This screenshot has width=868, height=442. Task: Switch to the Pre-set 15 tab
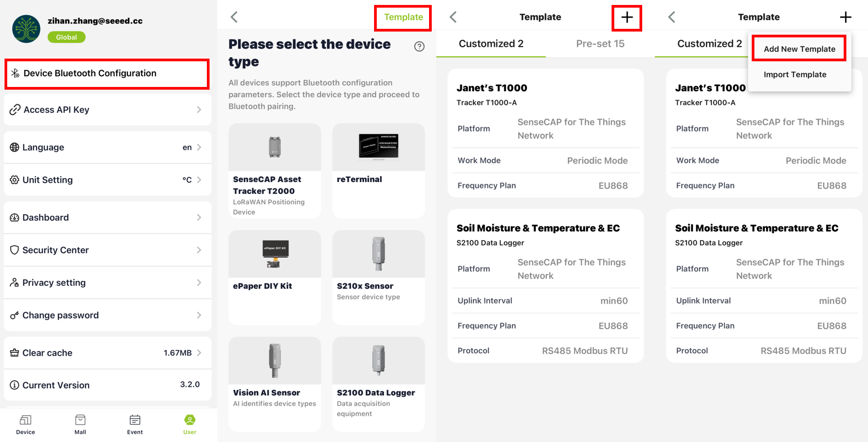coord(600,44)
